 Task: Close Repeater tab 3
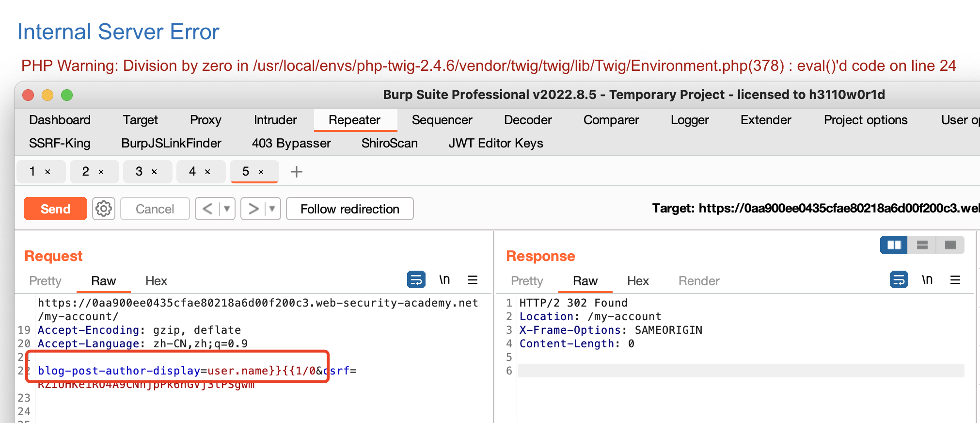(x=154, y=172)
